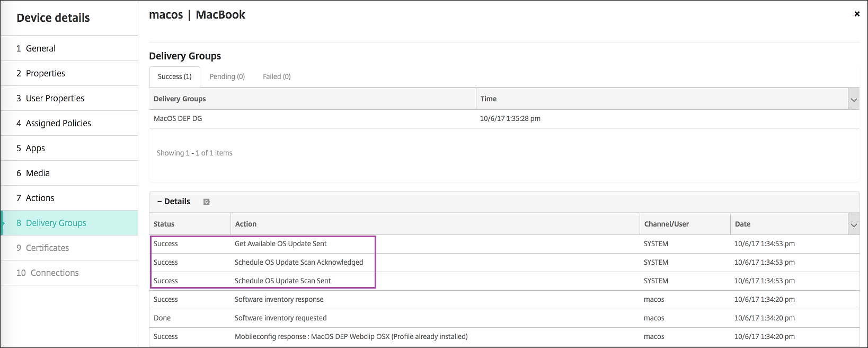Viewport: 868px width, 348px height.
Task: Open the General section
Action: tap(41, 49)
